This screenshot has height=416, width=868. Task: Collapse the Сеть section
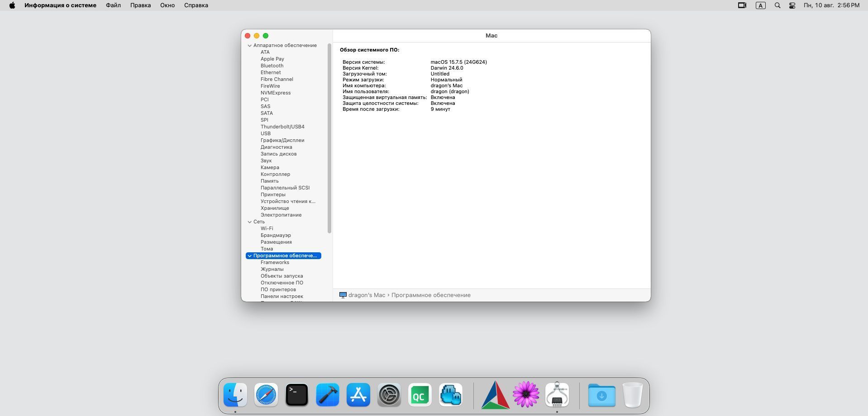coord(249,222)
